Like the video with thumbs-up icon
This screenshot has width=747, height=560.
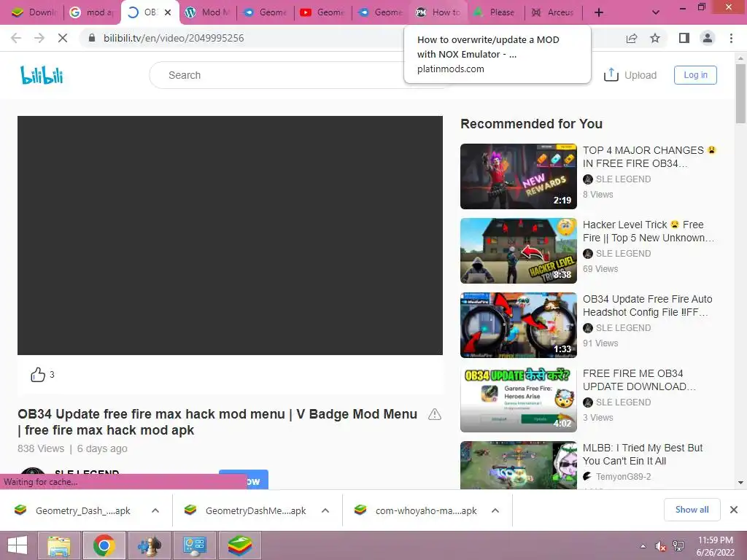pyautogui.click(x=38, y=375)
